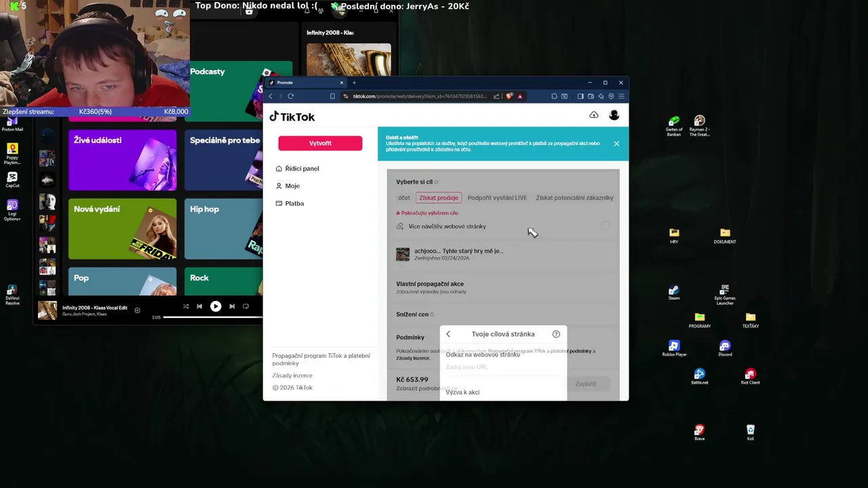868x488 pixels.
Task: Reload the TikTok Promote page
Action: click(x=290, y=96)
